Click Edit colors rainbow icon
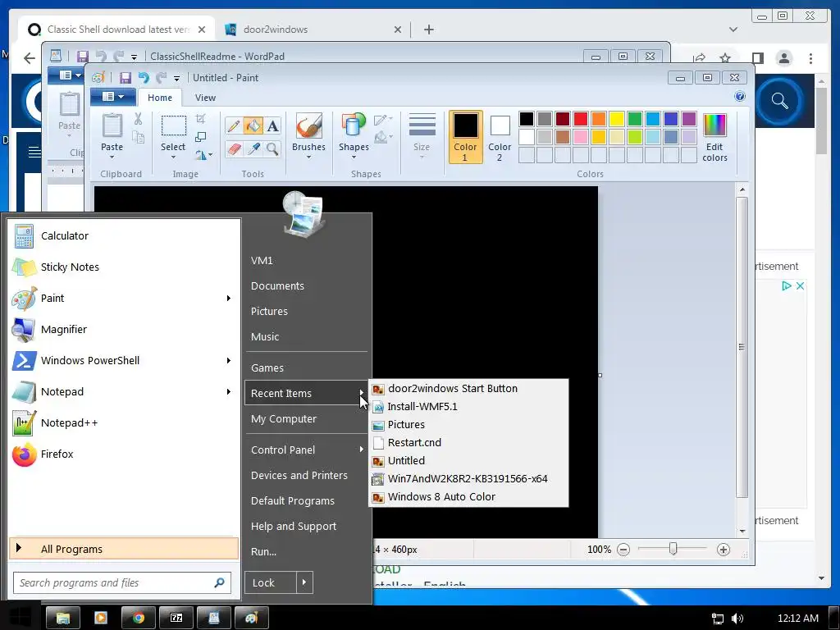840x630 pixels. coord(714,126)
